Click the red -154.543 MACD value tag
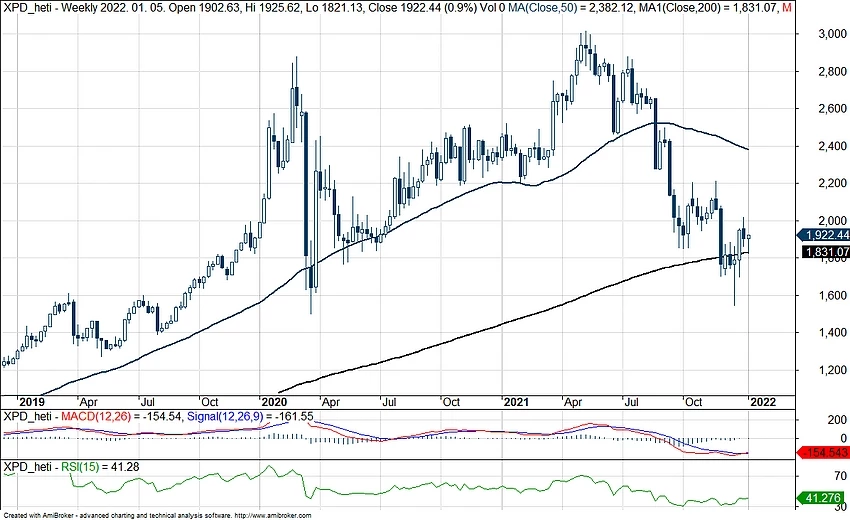The height and width of the screenshot is (520, 850). click(x=823, y=453)
